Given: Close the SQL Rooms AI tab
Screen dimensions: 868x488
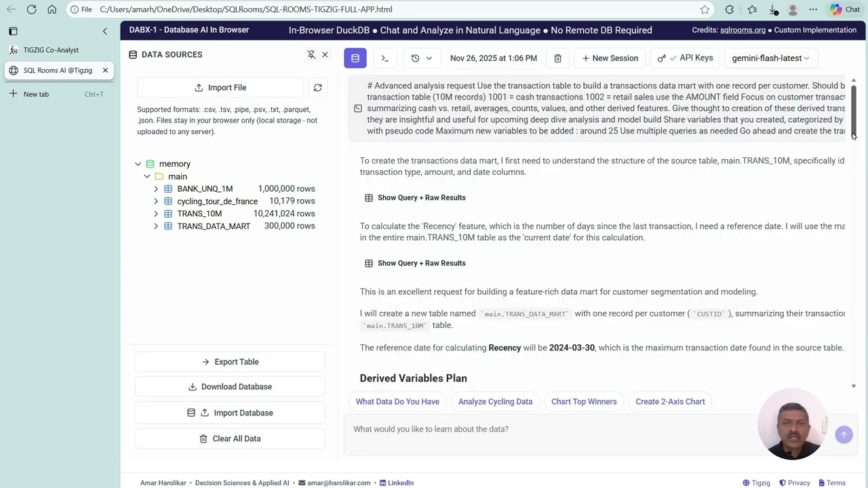Looking at the screenshot, I should pyautogui.click(x=105, y=70).
